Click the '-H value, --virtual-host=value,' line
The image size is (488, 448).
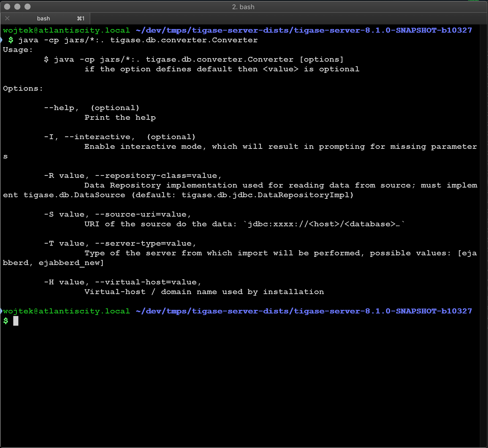pos(123,282)
